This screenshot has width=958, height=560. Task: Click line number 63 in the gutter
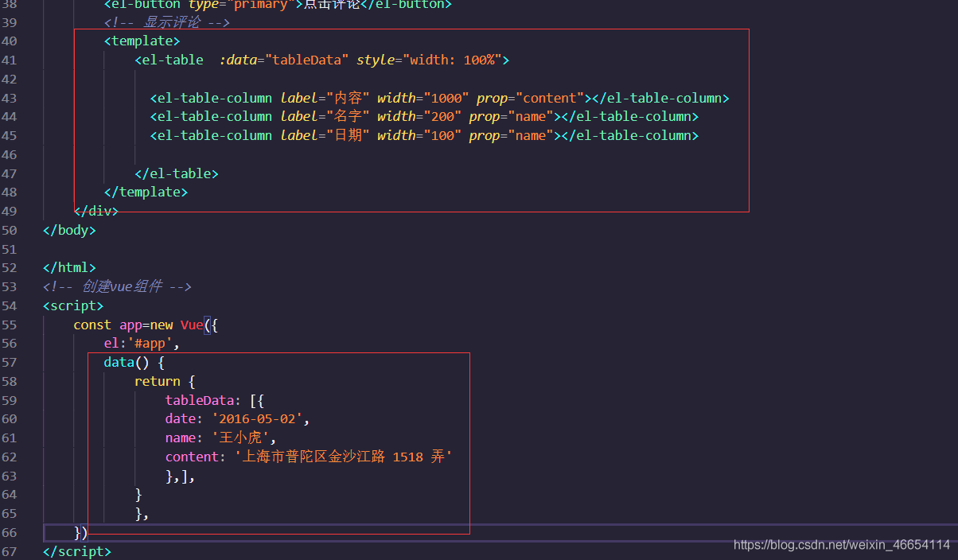(10, 476)
